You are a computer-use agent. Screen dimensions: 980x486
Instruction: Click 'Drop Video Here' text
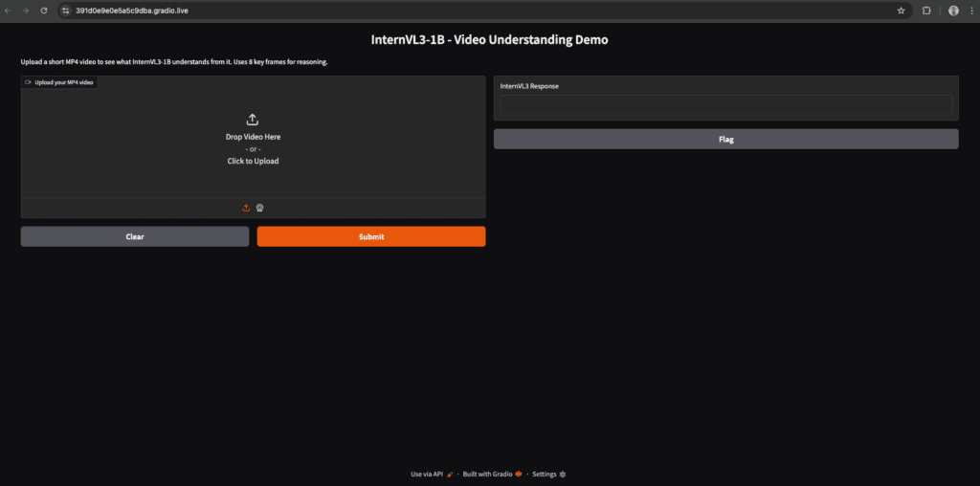(253, 137)
